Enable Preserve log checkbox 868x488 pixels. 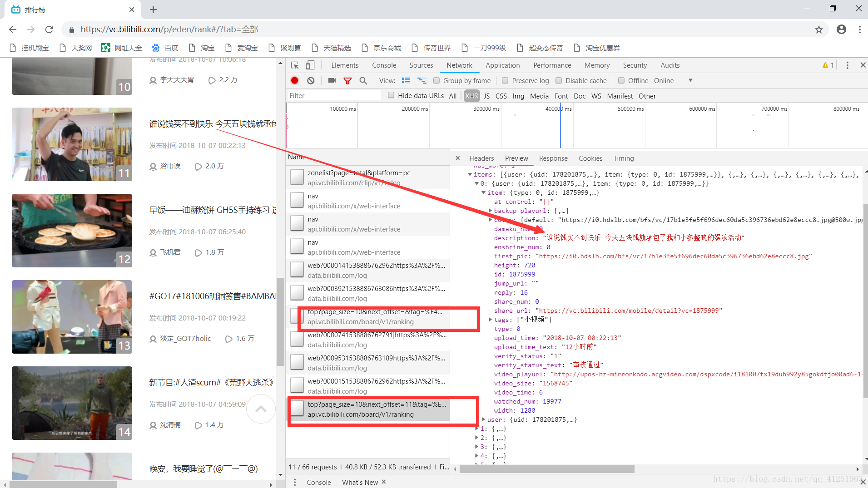click(505, 80)
